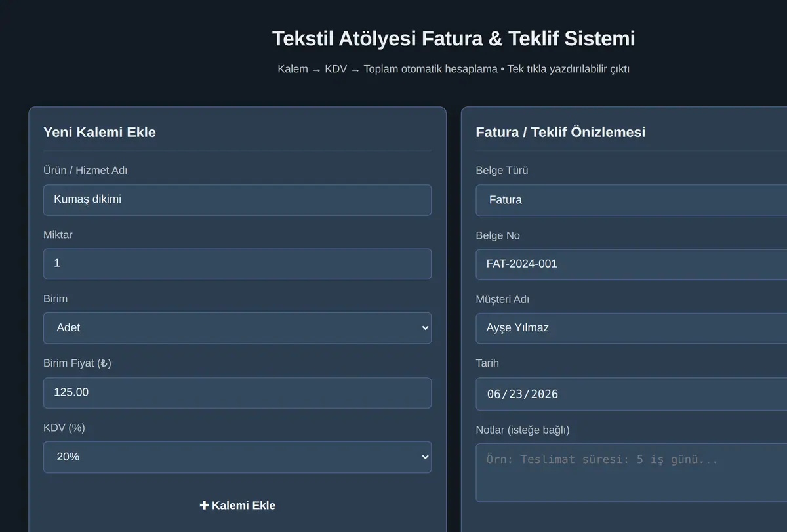The width and height of the screenshot is (787, 532).
Task: Click the Birim Fiyat (₺) label
Action: pos(77,363)
